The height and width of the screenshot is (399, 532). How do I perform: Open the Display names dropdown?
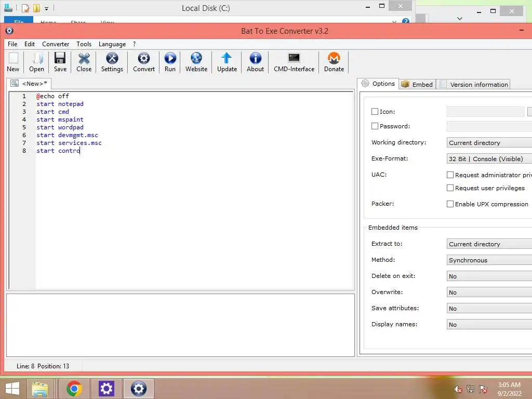tap(489, 325)
